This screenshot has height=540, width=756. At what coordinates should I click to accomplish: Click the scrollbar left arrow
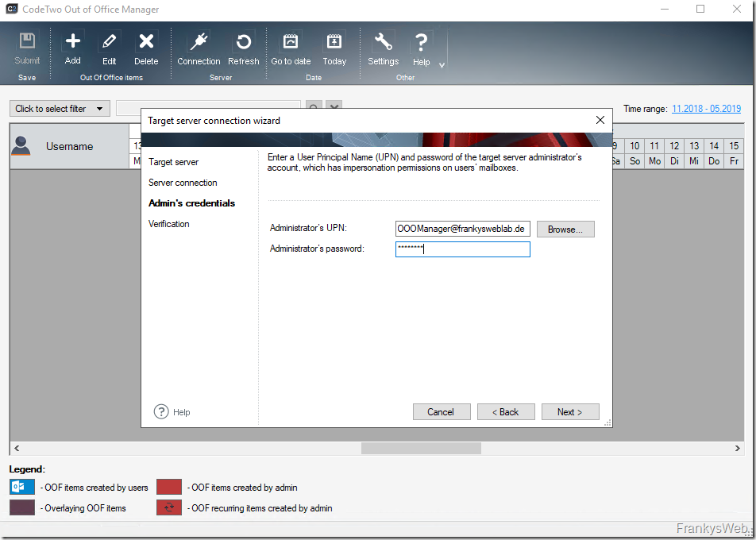pyautogui.click(x=17, y=449)
